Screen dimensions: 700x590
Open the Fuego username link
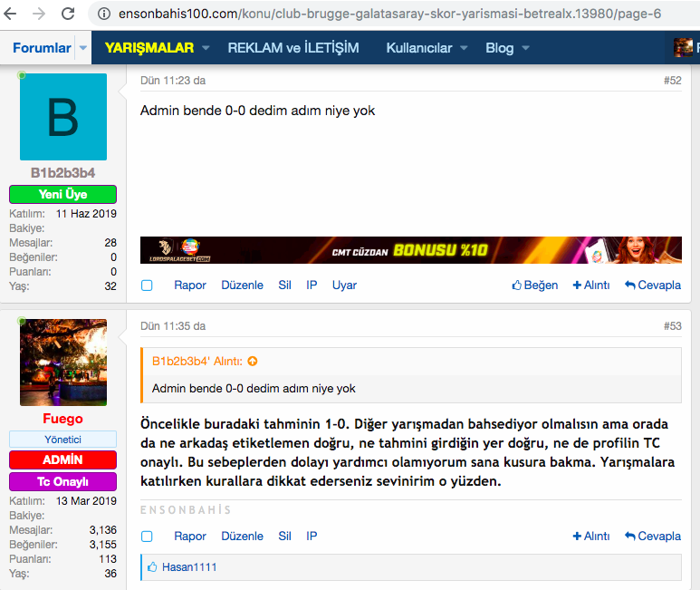pos(62,419)
